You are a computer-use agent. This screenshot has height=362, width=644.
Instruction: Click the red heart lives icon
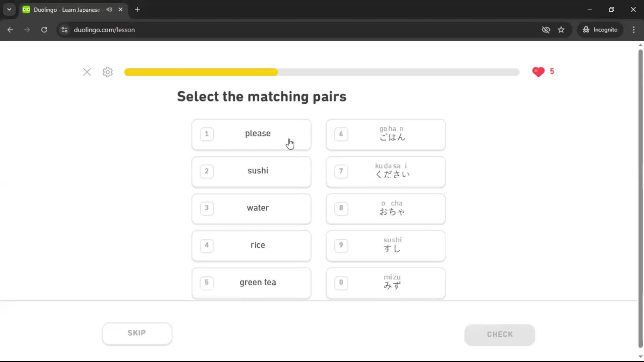pos(538,72)
